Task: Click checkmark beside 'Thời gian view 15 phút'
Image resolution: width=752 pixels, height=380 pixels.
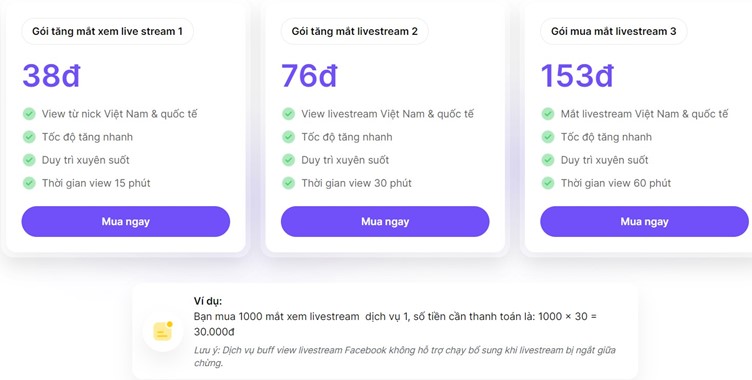Action: (29, 183)
